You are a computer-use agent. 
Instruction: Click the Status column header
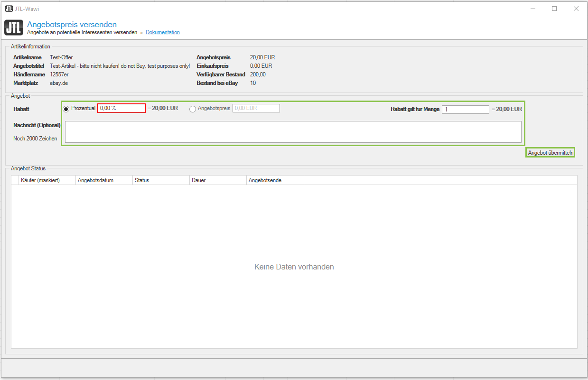(161, 180)
